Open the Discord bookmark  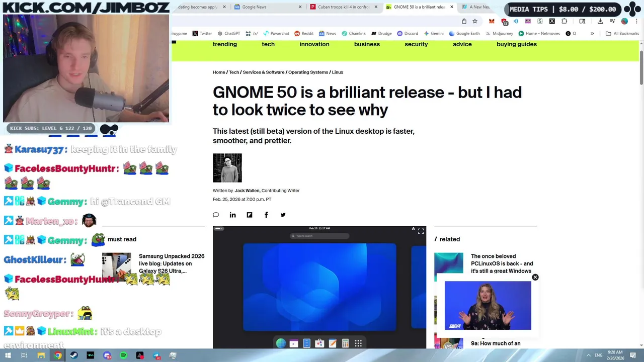coord(408,34)
